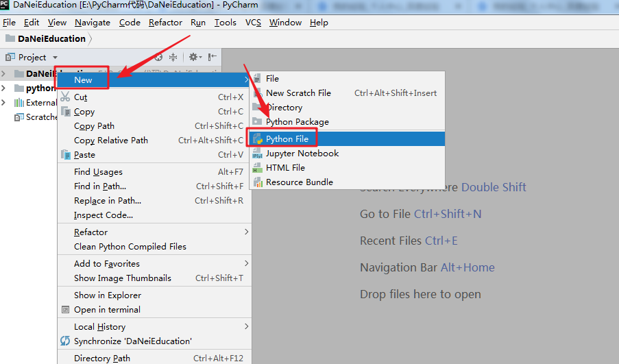Expand the python folder tree node
The image size is (619, 364).
point(3,88)
